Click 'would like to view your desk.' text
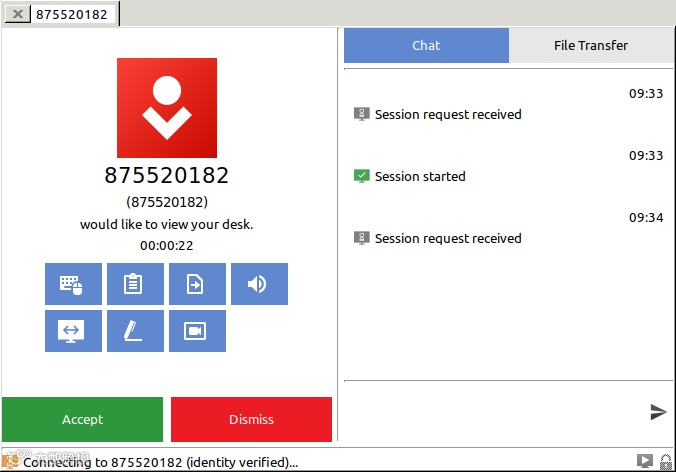 [167, 225]
